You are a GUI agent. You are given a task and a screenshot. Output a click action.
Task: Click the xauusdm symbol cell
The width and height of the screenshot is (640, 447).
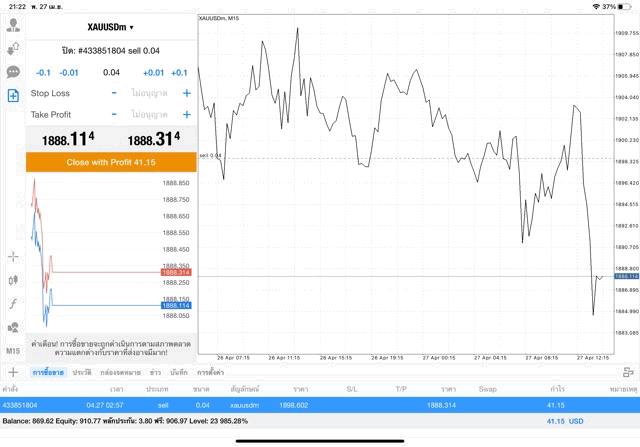click(244, 405)
